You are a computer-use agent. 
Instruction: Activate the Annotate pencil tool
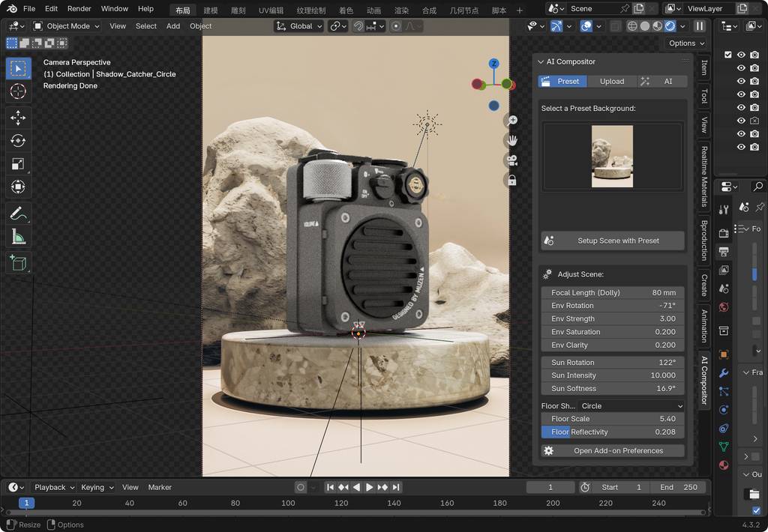tap(18, 214)
